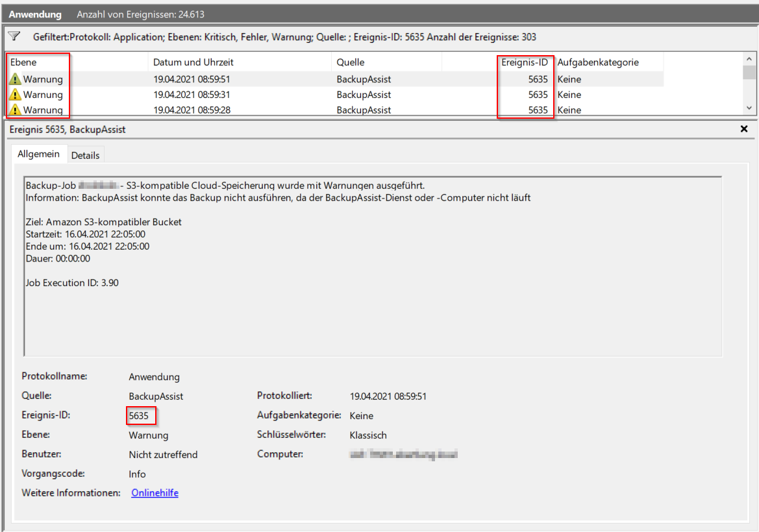This screenshot has height=532, width=759.
Task: Click warning icon of 08:59:51 event
Action: click(16, 79)
